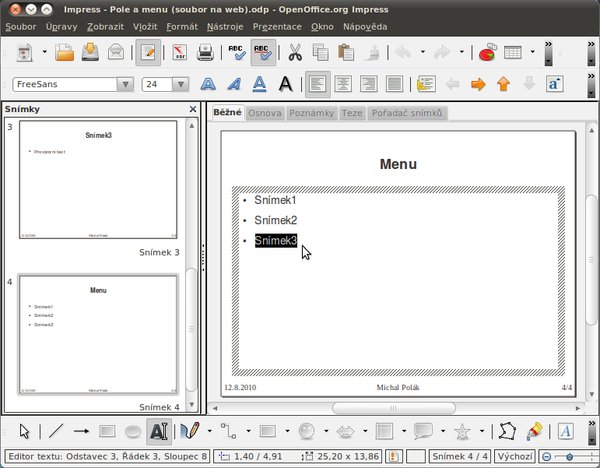The width and height of the screenshot is (600, 468).
Task: Open the Stars shapes dropdown arrow
Action: click(482, 431)
